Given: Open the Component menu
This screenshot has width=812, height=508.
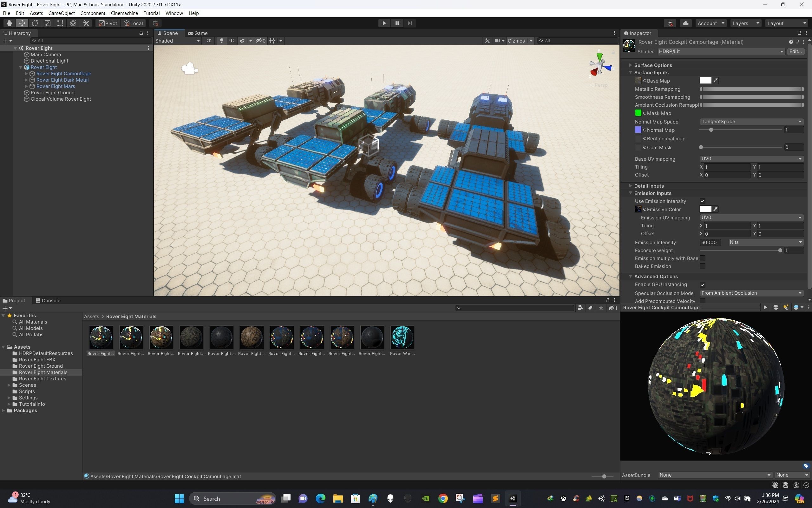Looking at the screenshot, I should (x=93, y=13).
